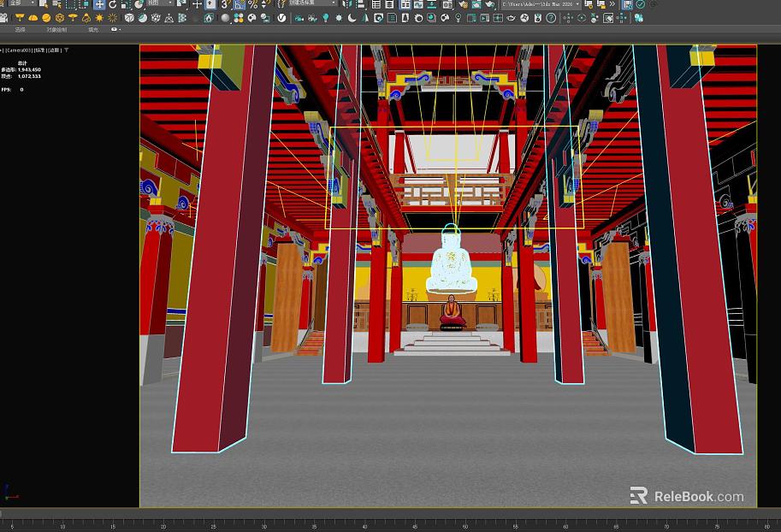Viewport: 781px width, 532px height.
Task: Open Edit Named Selection Sets tool
Action: click(x=281, y=4)
